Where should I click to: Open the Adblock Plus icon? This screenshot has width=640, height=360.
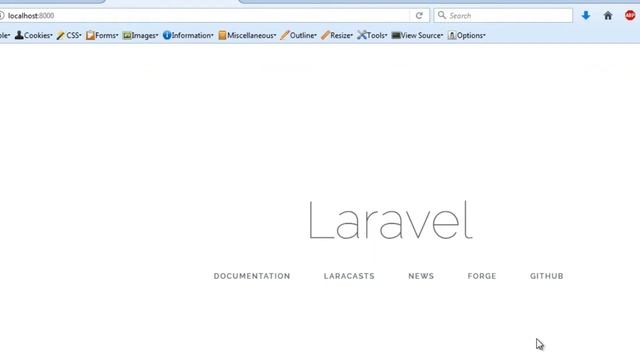pyautogui.click(x=630, y=16)
